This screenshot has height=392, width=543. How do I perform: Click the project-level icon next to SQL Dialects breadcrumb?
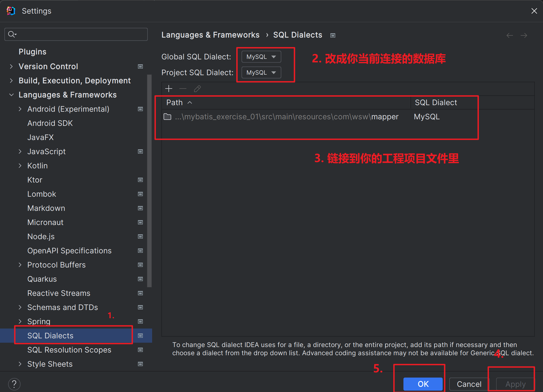coord(333,35)
